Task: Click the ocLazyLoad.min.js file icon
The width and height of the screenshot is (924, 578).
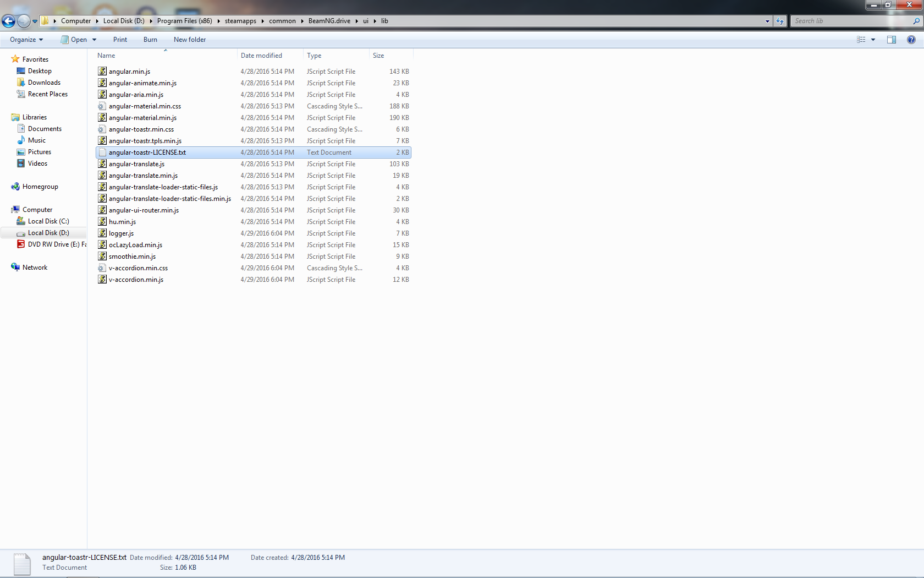Action: 102,244
